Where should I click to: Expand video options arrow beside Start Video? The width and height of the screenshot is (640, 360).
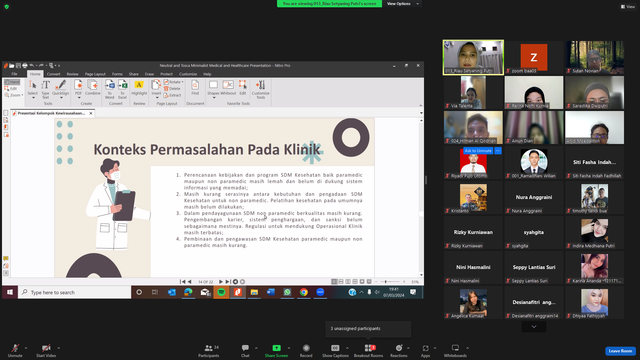click(x=59, y=348)
